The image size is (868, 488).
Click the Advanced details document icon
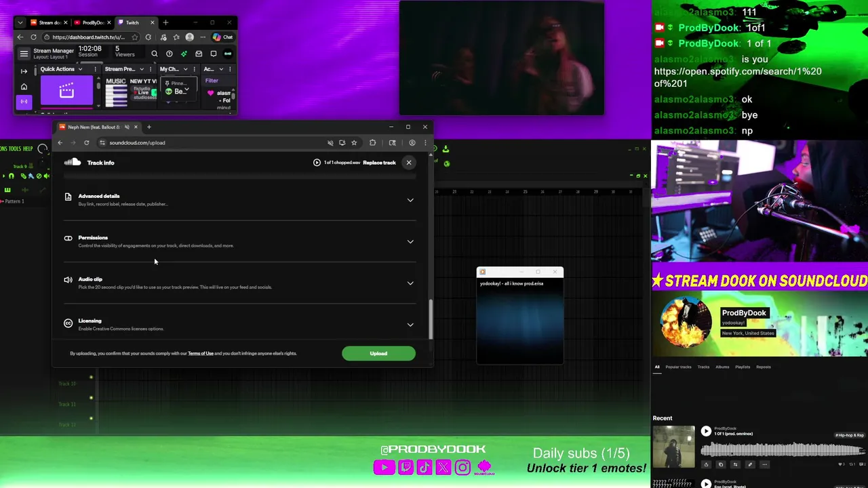[x=68, y=197]
